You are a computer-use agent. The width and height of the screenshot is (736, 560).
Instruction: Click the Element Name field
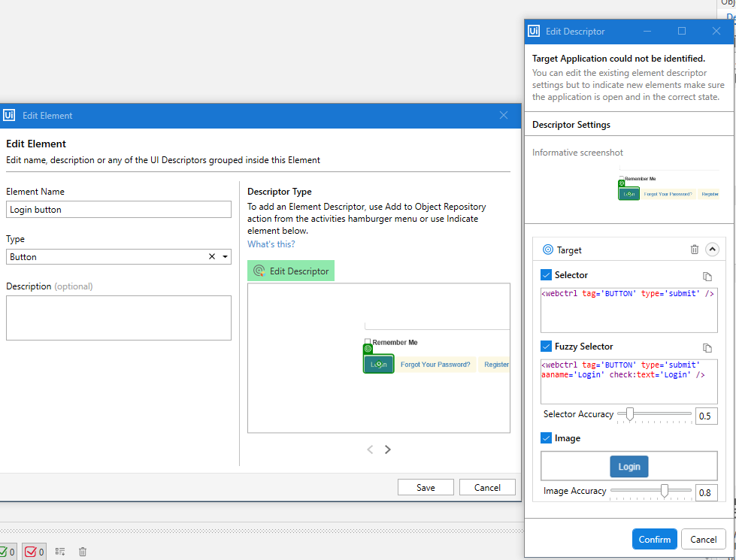[118, 210]
